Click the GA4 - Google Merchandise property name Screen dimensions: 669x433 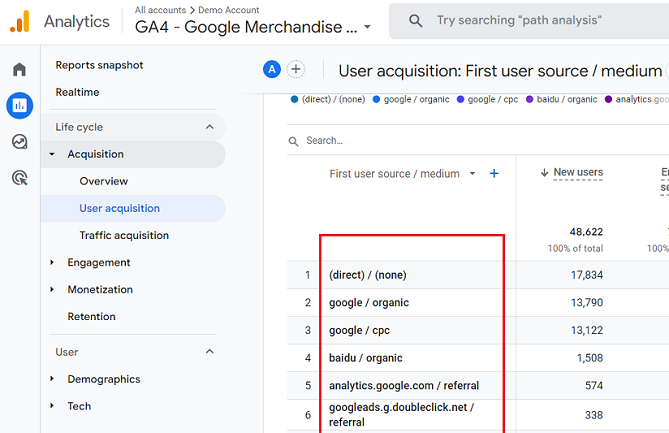pyautogui.click(x=246, y=27)
